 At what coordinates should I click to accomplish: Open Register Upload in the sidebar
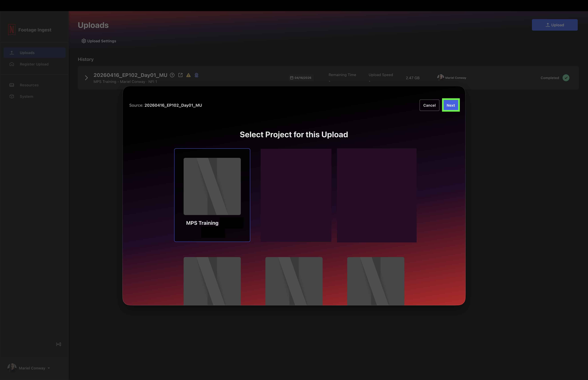(35, 64)
